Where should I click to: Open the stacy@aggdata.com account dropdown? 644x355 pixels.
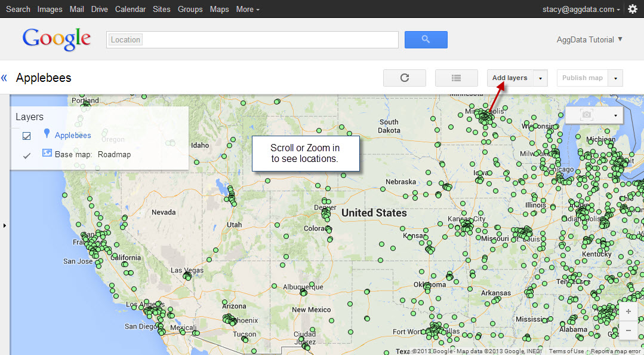[581, 9]
